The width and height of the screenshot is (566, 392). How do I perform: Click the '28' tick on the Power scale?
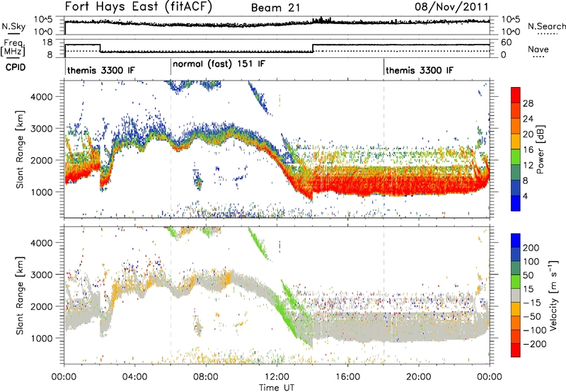click(528, 103)
